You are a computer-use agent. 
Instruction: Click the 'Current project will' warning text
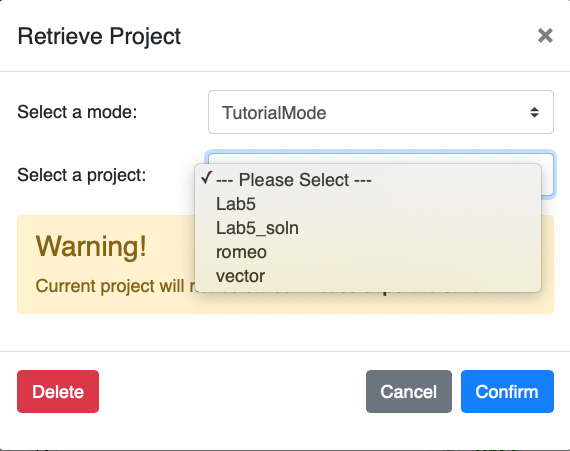point(109,286)
